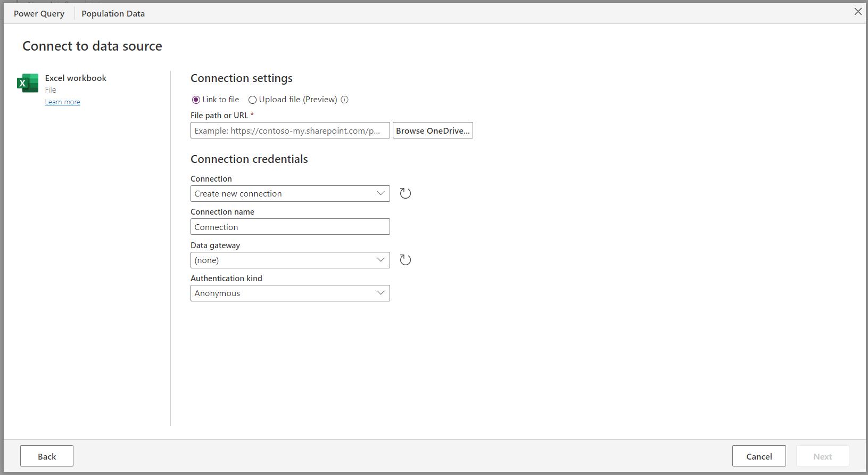Close the Power Query dialog
Screen dimensions: 868x475
857,12
